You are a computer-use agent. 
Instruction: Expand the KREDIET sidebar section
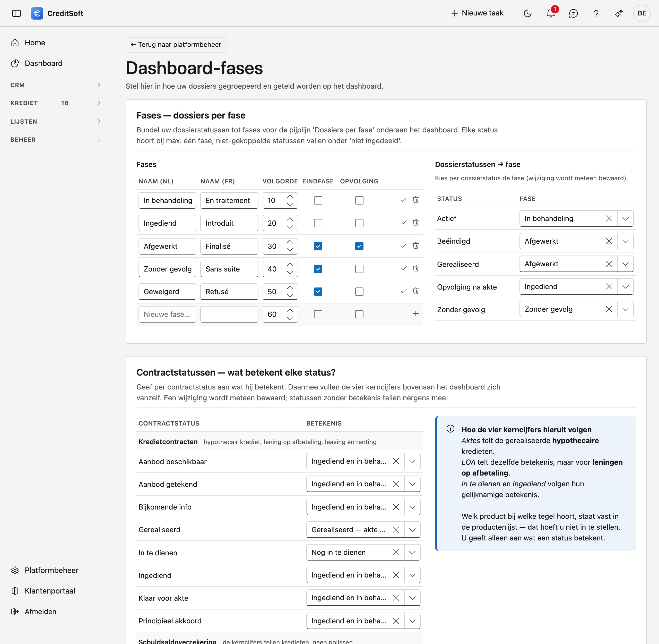point(56,103)
